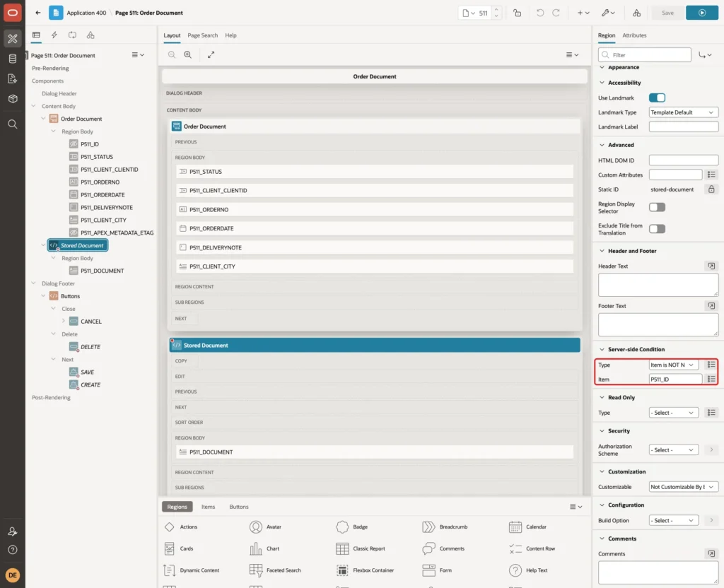Switch to the Processing tab icon
724x588 pixels.
(x=73, y=35)
